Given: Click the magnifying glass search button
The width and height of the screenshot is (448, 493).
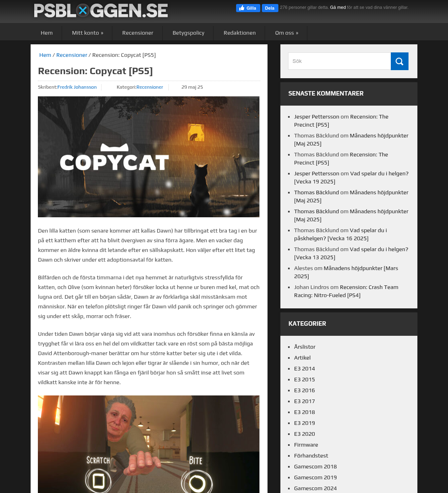Looking at the screenshot, I should pos(399,61).
